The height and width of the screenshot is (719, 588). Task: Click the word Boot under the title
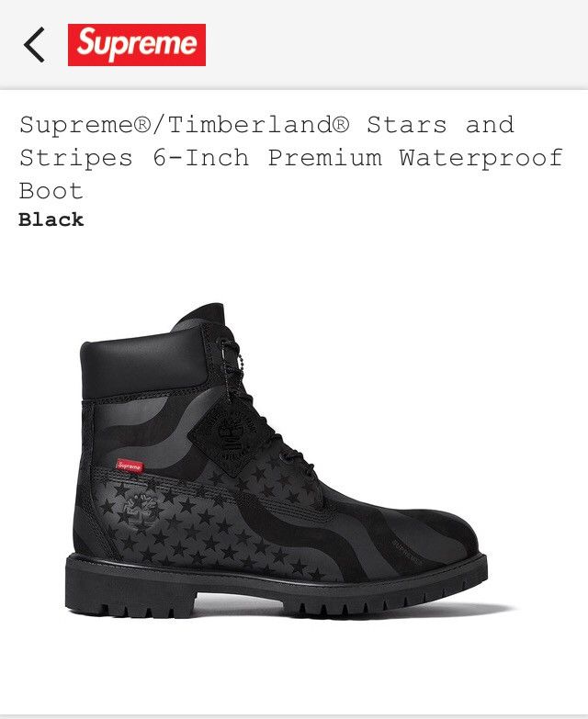pos(51,190)
